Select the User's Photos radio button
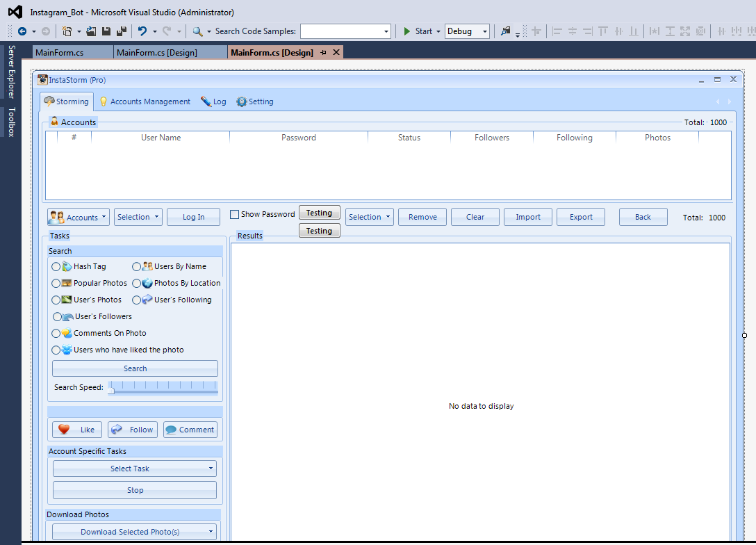The width and height of the screenshot is (756, 545). [56, 300]
